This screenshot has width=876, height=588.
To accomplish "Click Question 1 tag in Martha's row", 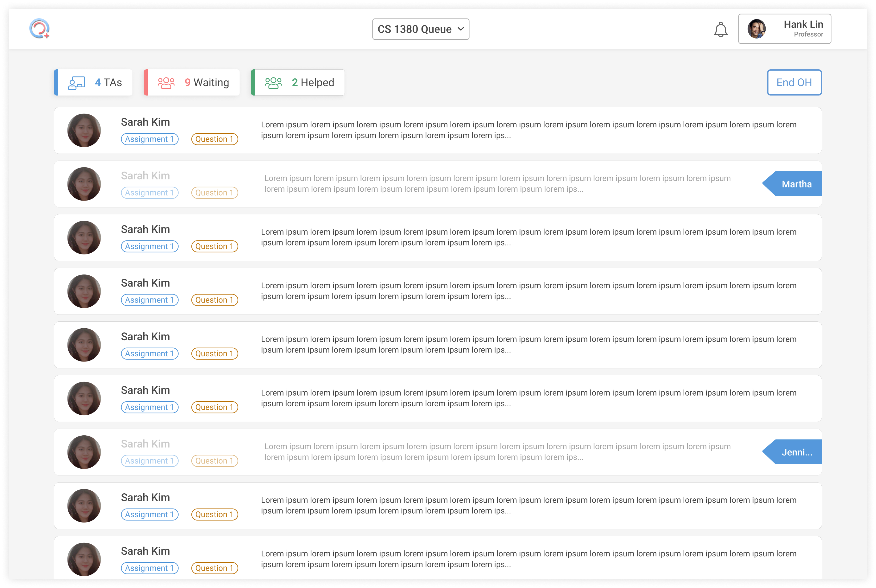I will (214, 193).
